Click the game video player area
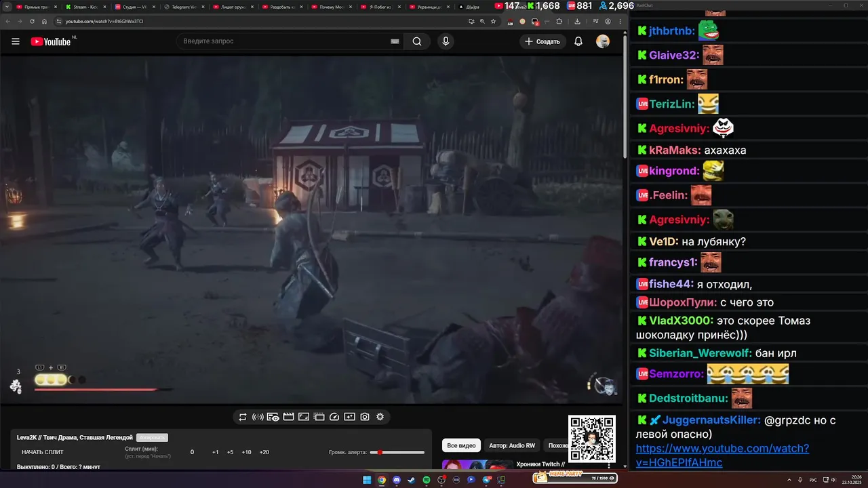Screen dimensions: 868x488 click(x=311, y=229)
